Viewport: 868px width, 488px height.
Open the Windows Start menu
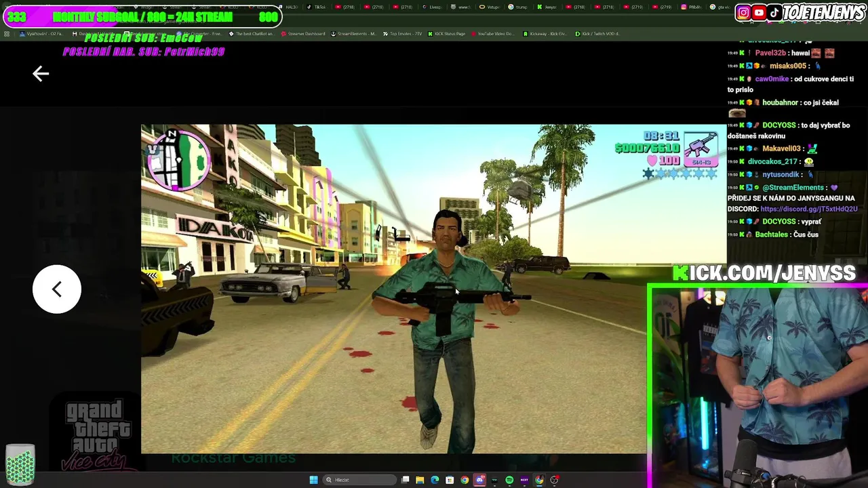[x=313, y=480]
